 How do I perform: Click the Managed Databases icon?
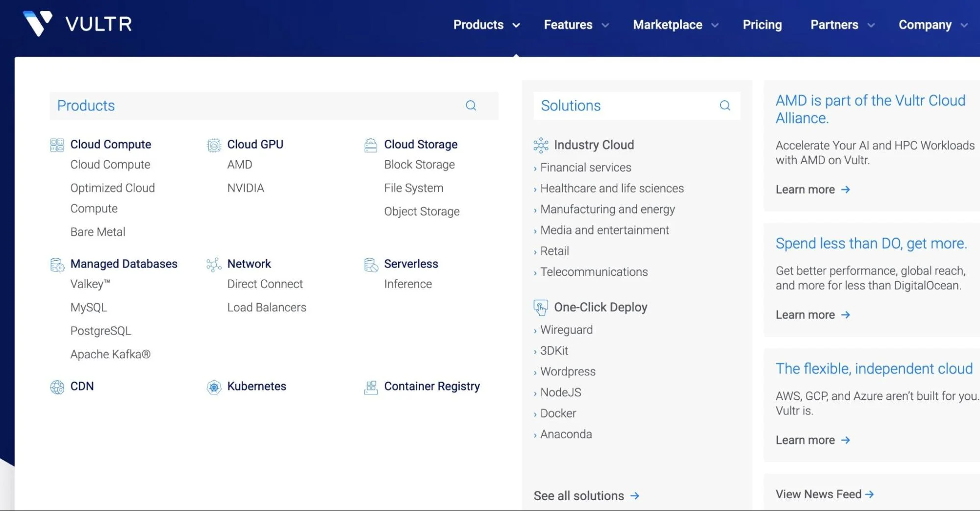pyautogui.click(x=57, y=265)
